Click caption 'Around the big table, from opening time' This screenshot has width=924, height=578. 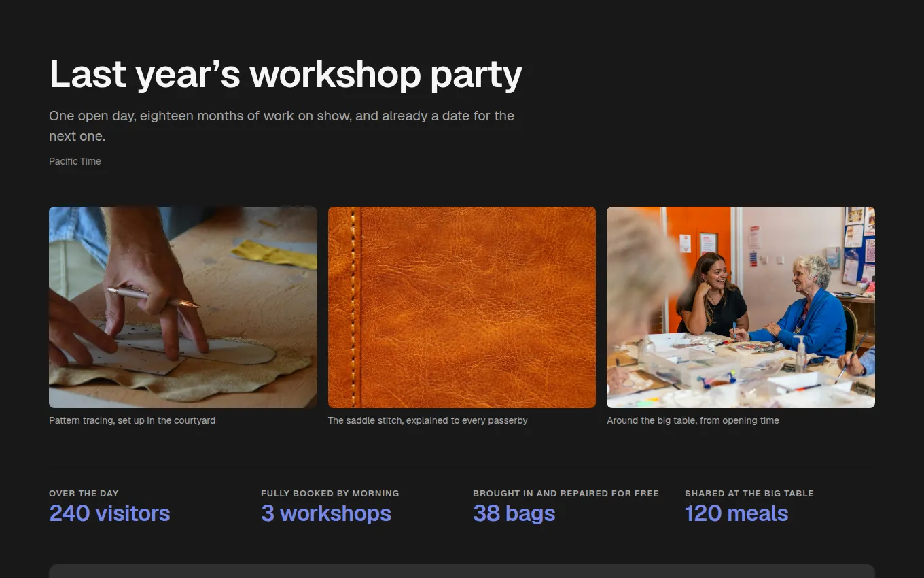693,420
